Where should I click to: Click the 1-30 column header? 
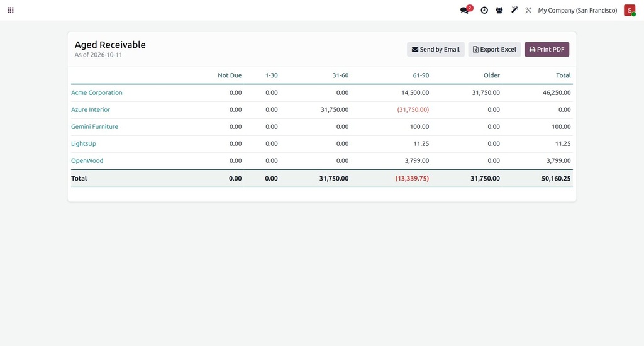coord(272,75)
